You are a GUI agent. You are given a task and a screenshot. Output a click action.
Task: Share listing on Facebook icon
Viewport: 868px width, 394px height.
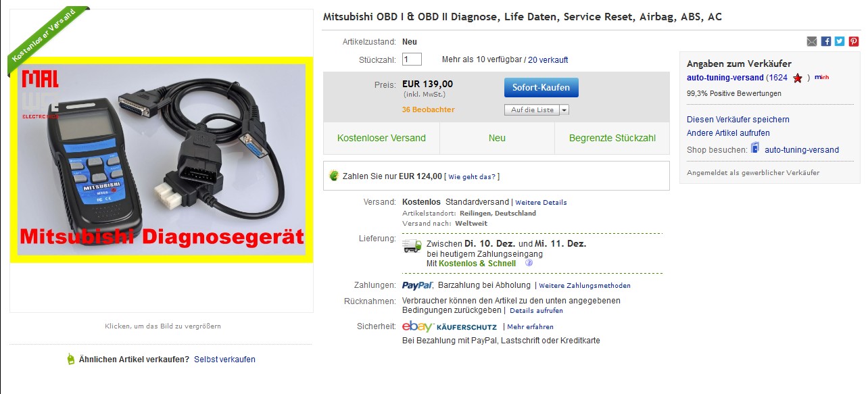[826, 41]
